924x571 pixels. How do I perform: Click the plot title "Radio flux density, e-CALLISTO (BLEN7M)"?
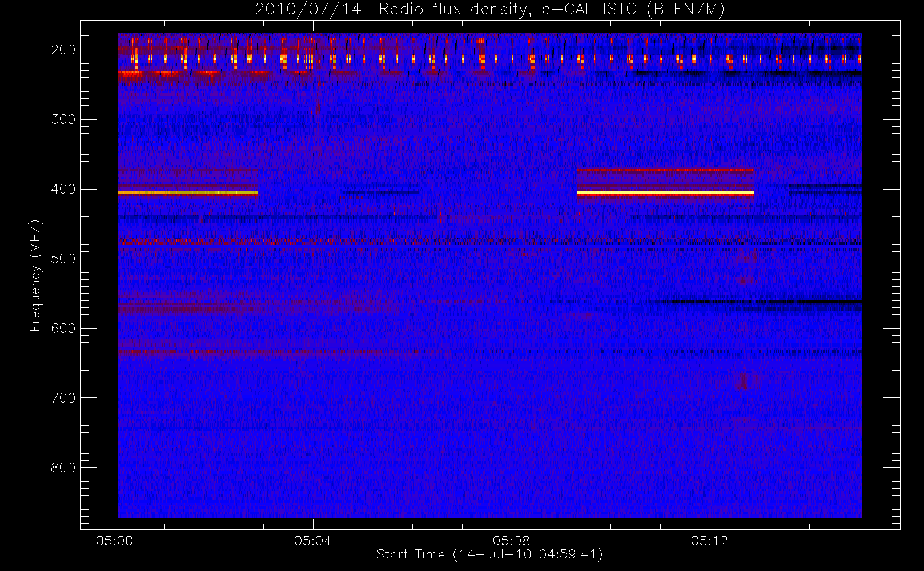pyautogui.click(x=552, y=9)
